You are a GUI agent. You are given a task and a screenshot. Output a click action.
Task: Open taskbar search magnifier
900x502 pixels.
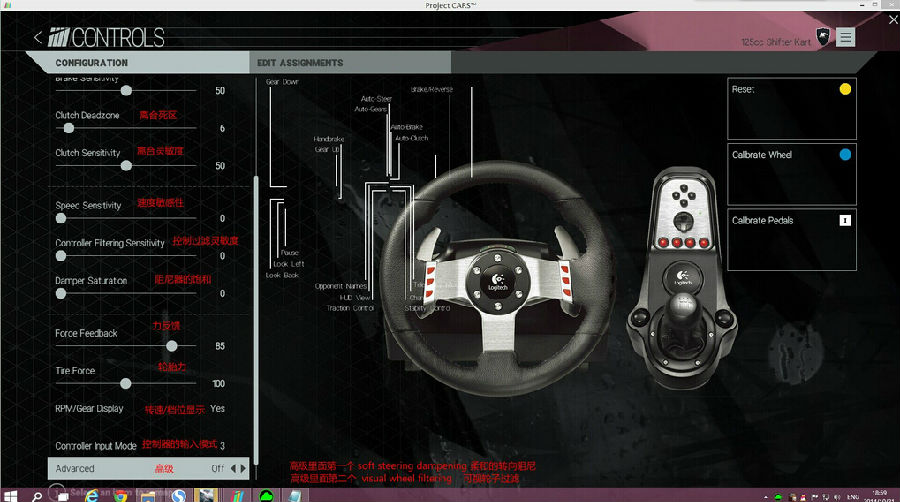(x=37, y=496)
